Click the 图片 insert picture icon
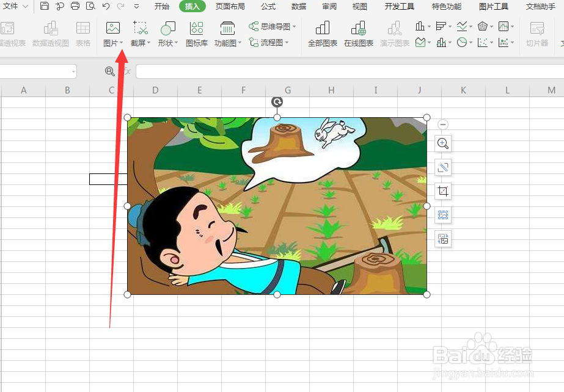 coord(113,28)
